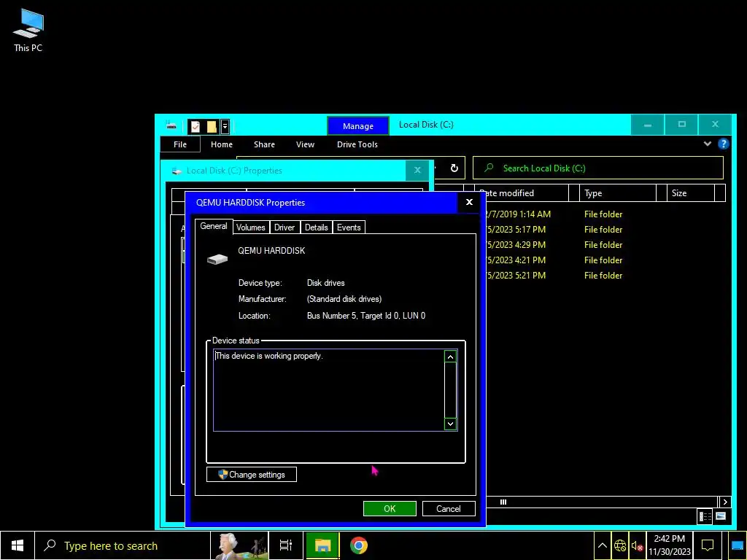Open the network status tray icon

620,545
